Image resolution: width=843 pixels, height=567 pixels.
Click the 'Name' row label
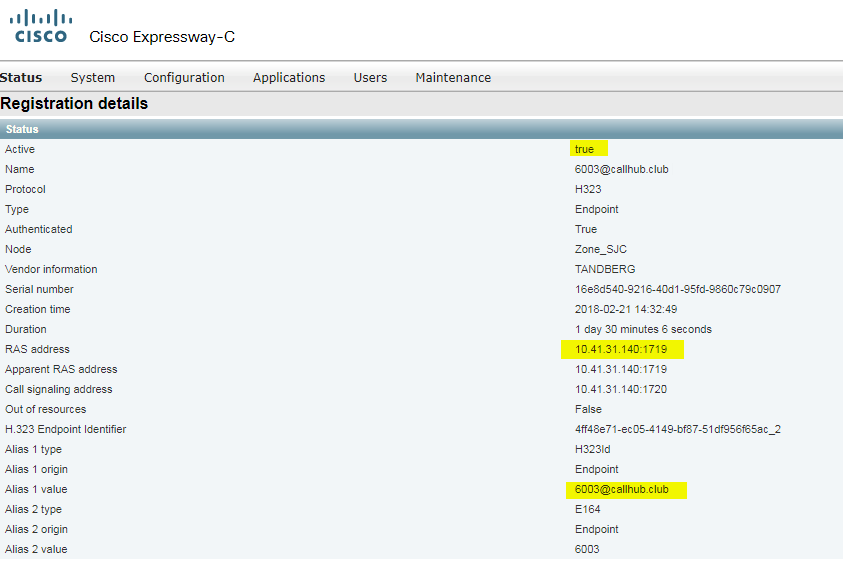(20, 169)
